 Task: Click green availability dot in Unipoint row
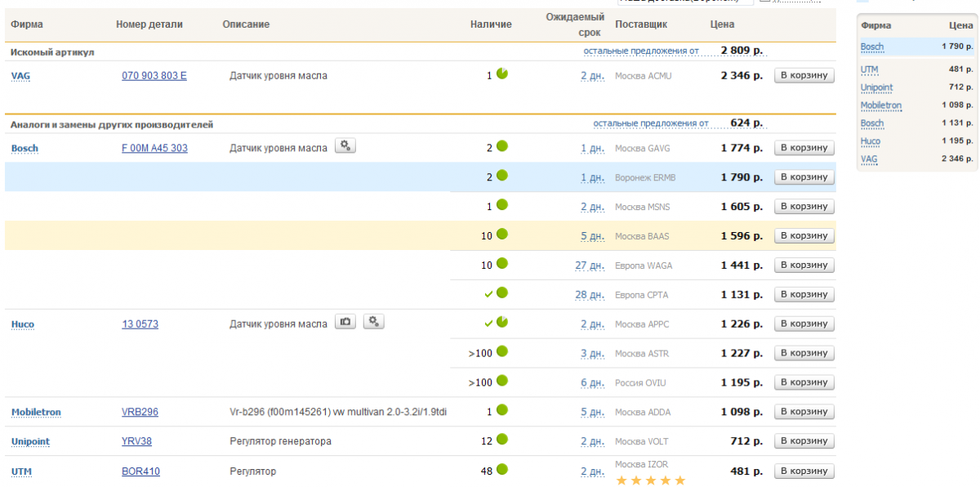(502, 440)
